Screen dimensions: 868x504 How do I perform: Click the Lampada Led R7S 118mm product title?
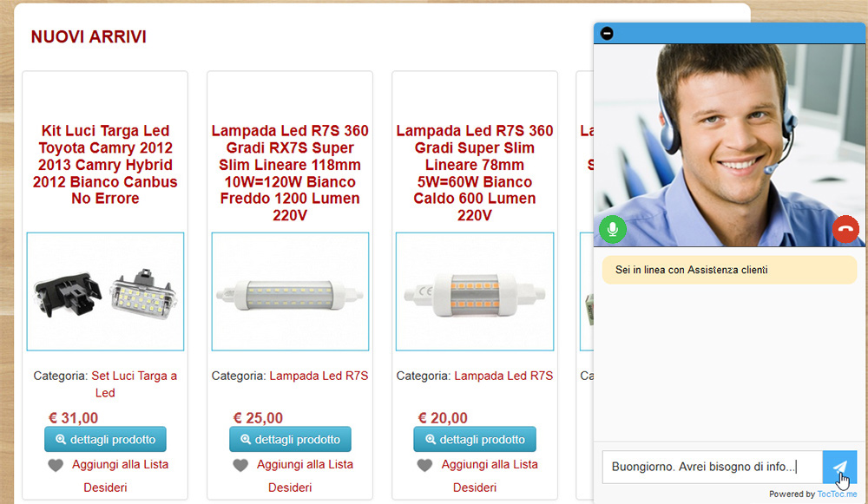(x=290, y=173)
